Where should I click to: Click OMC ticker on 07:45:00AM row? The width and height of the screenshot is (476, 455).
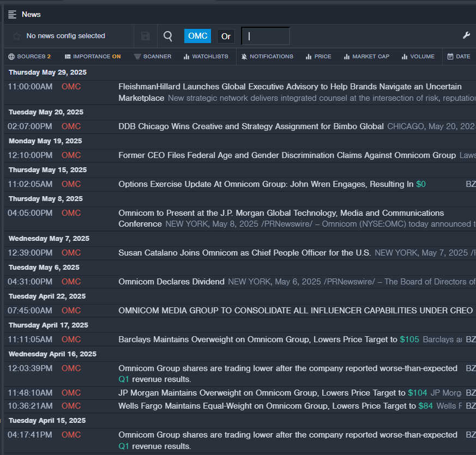pos(71,311)
